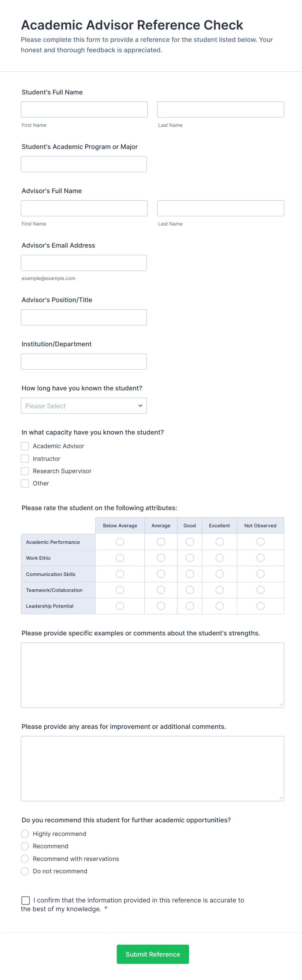Choose Highly recommend option
This screenshot has height=980, width=302.
(x=25, y=834)
